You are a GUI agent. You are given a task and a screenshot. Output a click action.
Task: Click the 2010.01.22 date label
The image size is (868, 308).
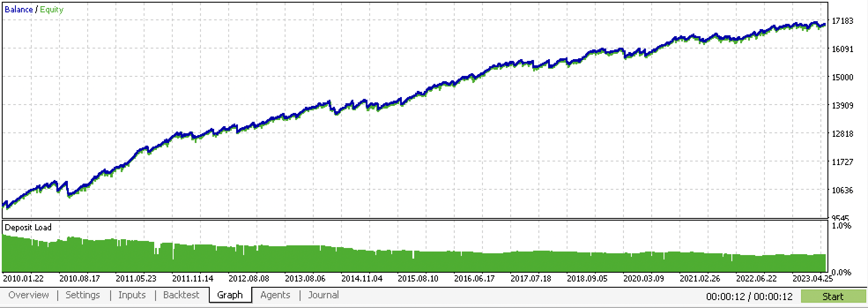tap(23, 279)
